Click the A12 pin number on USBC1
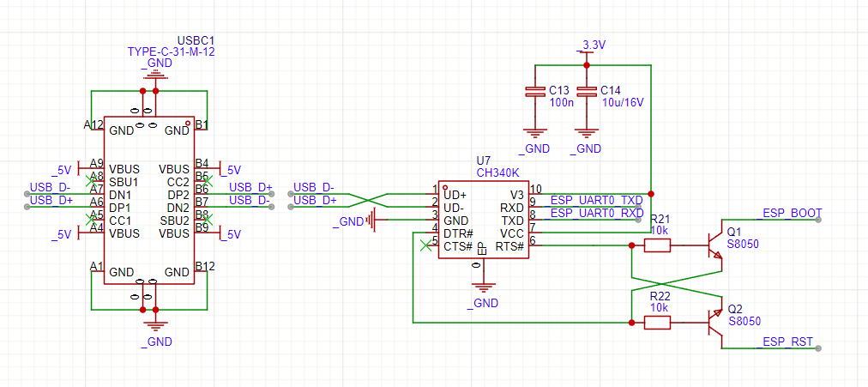Image resolution: width=868 pixels, height=387 pixels. click(93, 125)
